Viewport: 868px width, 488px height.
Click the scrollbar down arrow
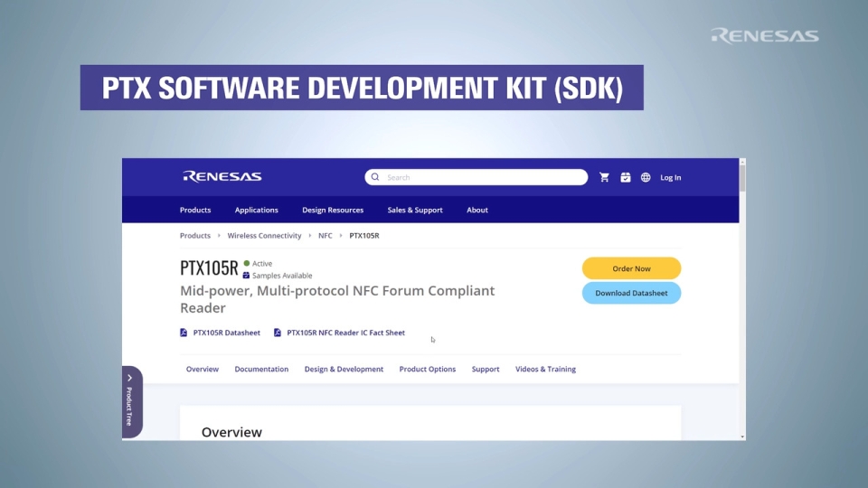742,436
